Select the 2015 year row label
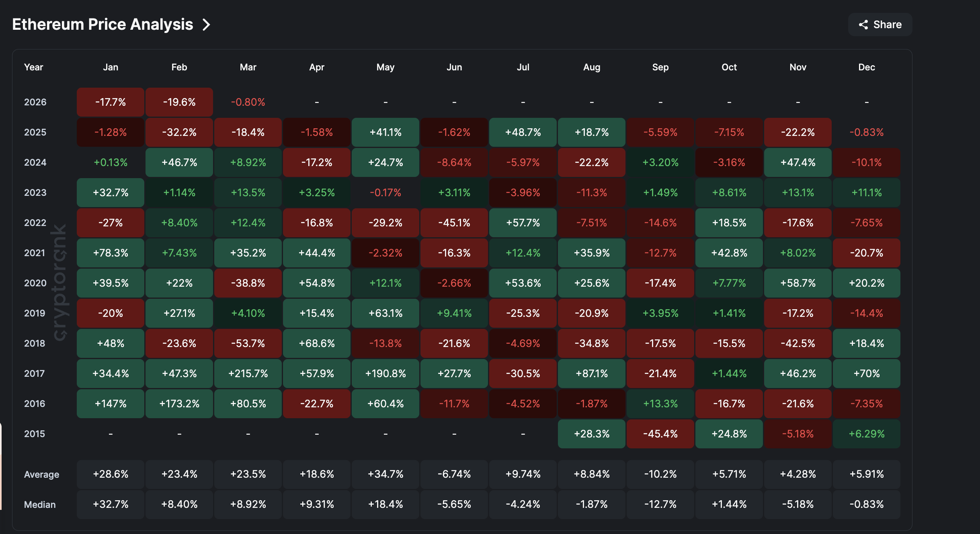The height and width of the screenshot is (534, 980). (34, 434)
